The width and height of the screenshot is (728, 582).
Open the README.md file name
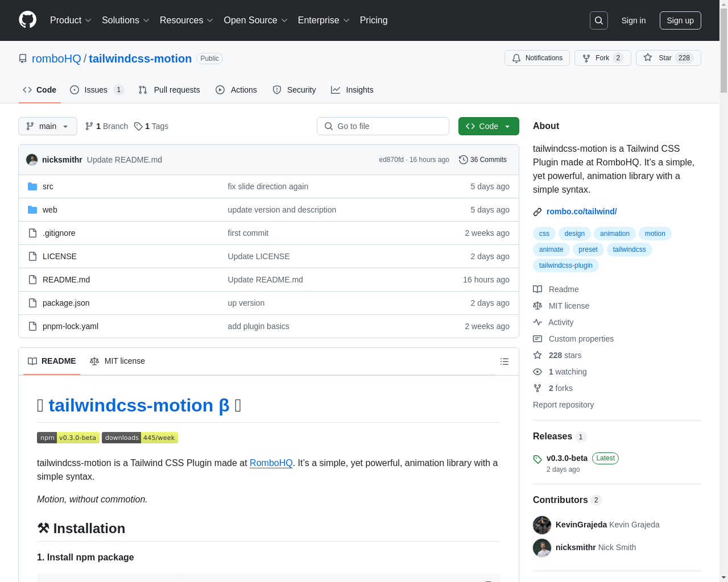click(66, 280)
